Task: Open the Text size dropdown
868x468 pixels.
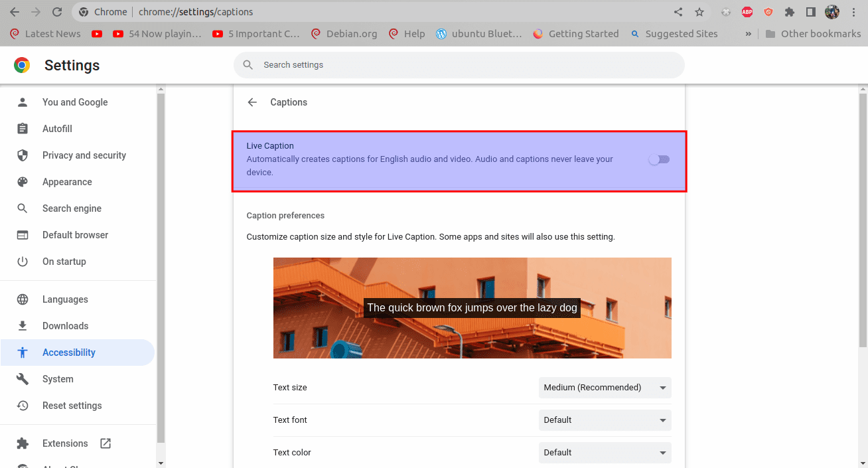Action: 605,388
